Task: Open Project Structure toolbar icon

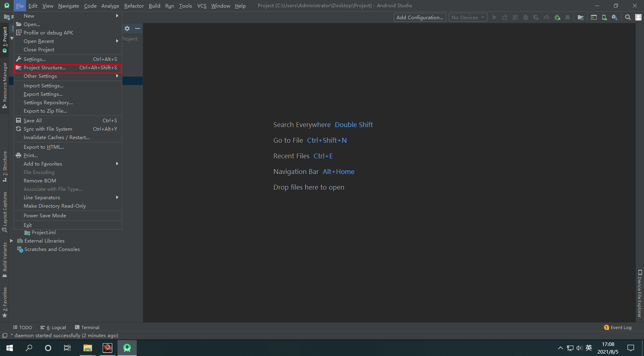Action: pyautogui.click(x=581, y=17)
